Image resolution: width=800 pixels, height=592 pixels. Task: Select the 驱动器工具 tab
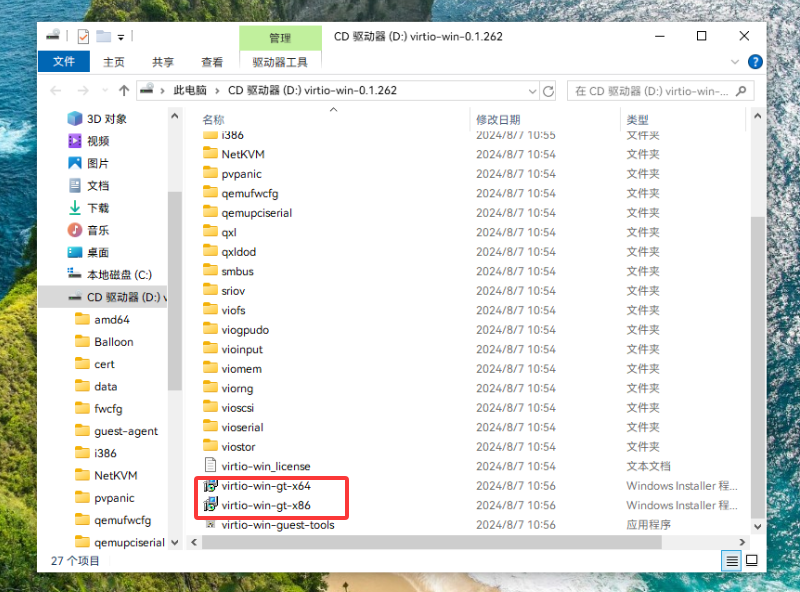[280, 62]
